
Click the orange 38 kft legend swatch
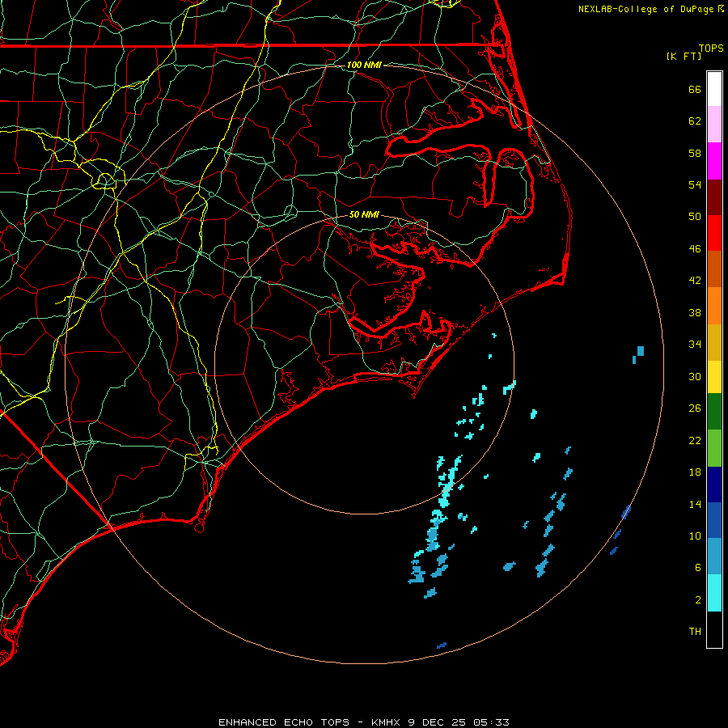pyautogui.click(x=714, y=306)
